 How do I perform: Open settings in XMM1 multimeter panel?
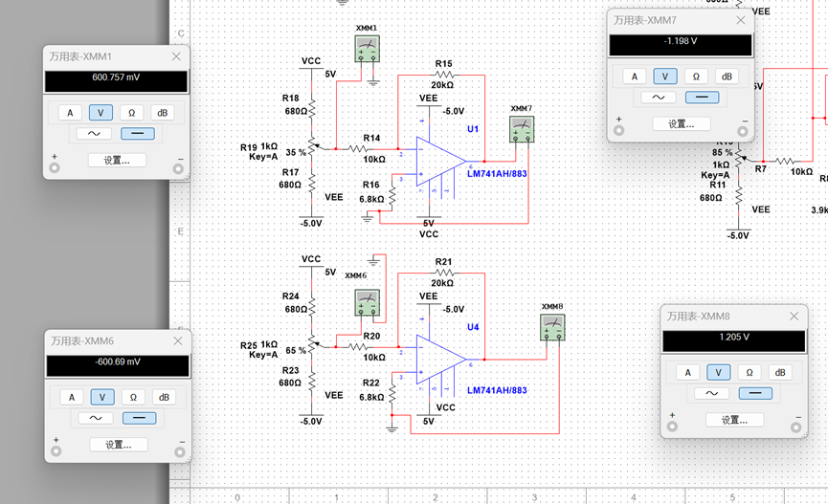[x=117, y=160]
